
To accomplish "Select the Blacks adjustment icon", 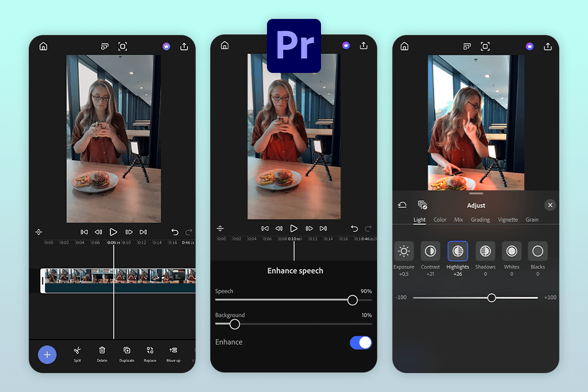I will pos(537,251).
